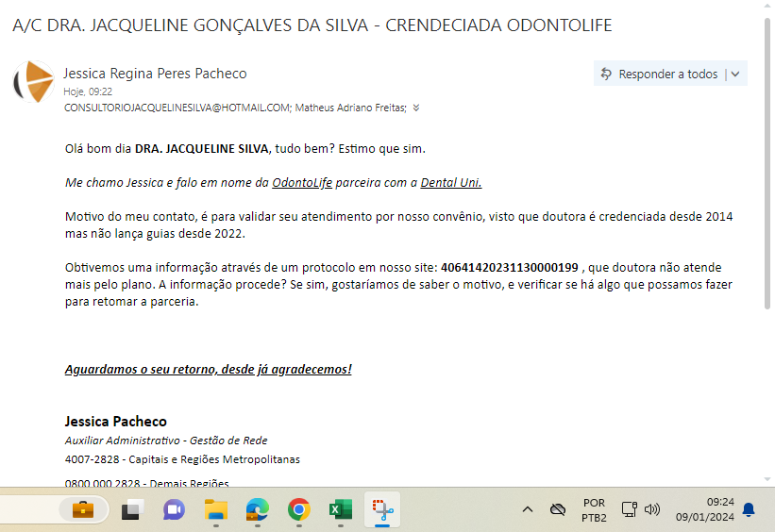Select recipient Matheus Adriano Freitas
Screen dimensions: 775x532
(350, 108)
